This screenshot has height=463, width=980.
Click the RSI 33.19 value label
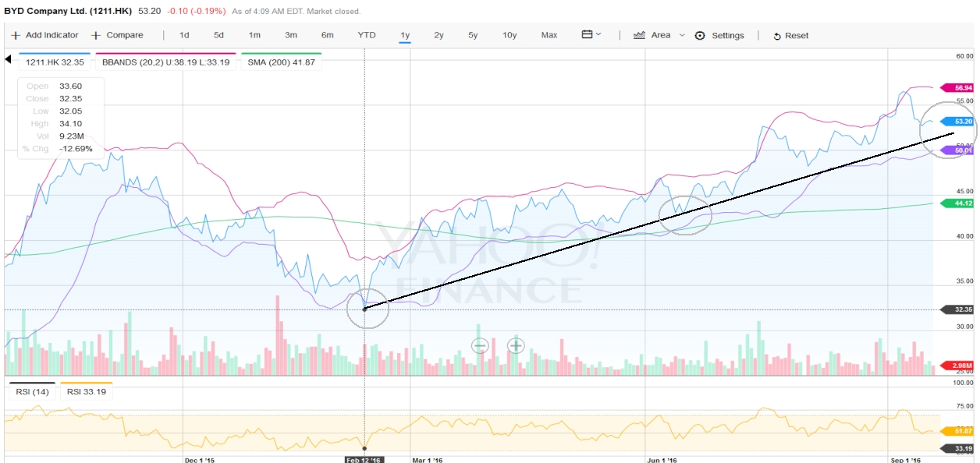pos(87,392)
